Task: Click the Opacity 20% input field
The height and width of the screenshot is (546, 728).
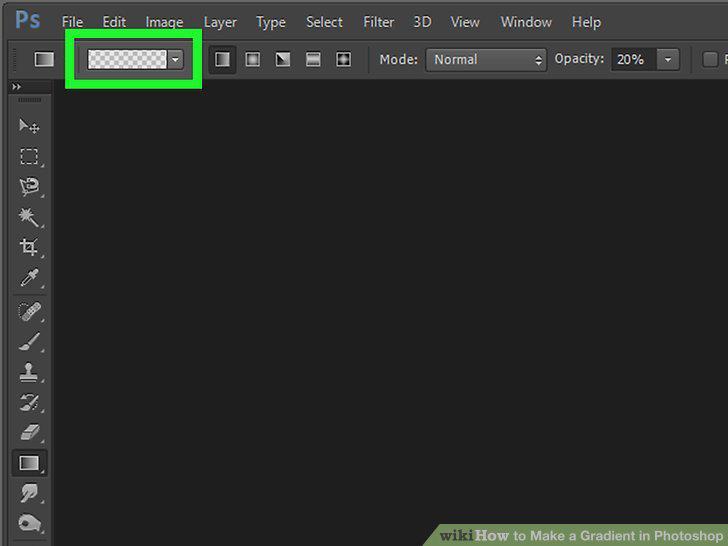Action: pos(634,59)
